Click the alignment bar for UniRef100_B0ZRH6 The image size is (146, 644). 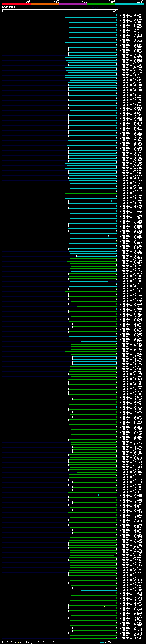(x=89, y=281)
